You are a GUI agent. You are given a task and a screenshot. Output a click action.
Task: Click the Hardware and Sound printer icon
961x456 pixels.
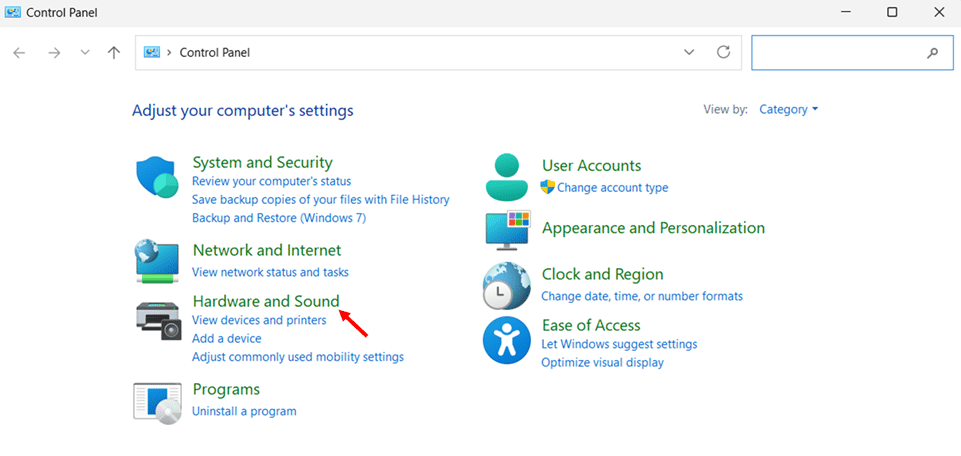pos(158,320)
